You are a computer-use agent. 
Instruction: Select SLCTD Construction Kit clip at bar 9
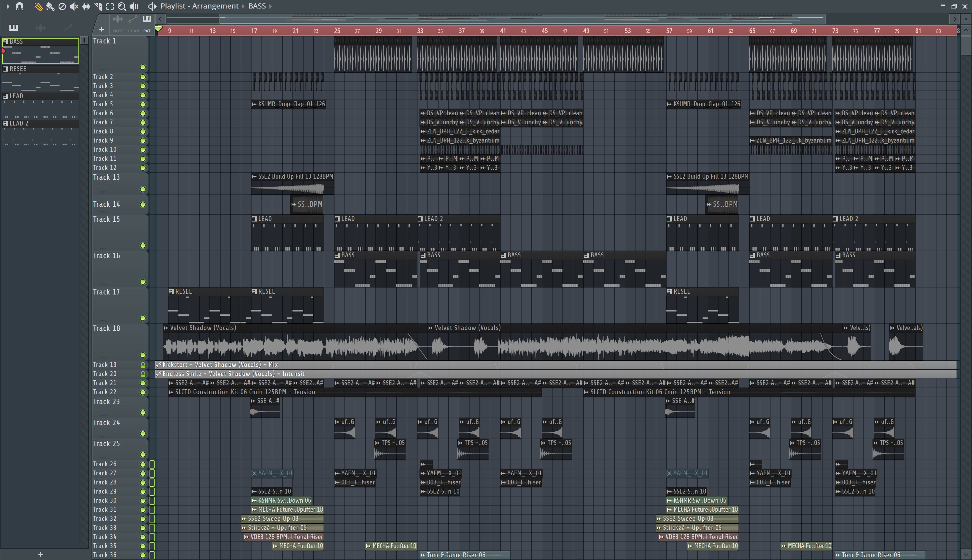pyautogui.click(x=355, y=392)
